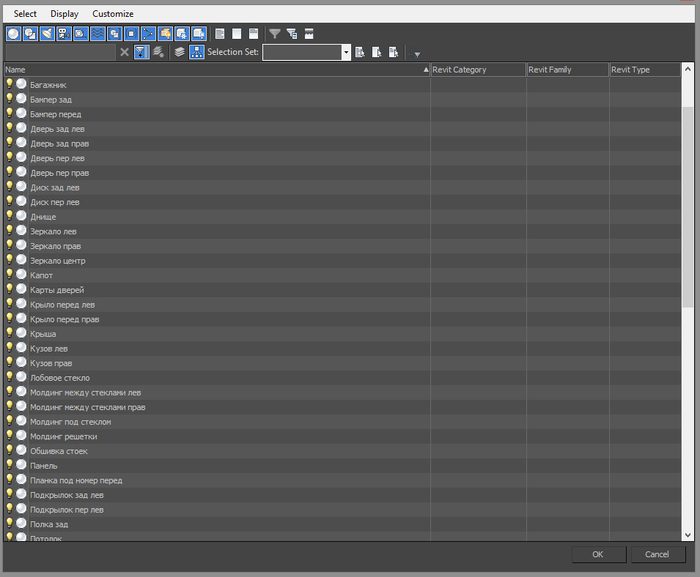Screen dimensions: 700x577
Task: Select the Планка под номер перед object
Action: pyautogui.click(x=76, y=481)
